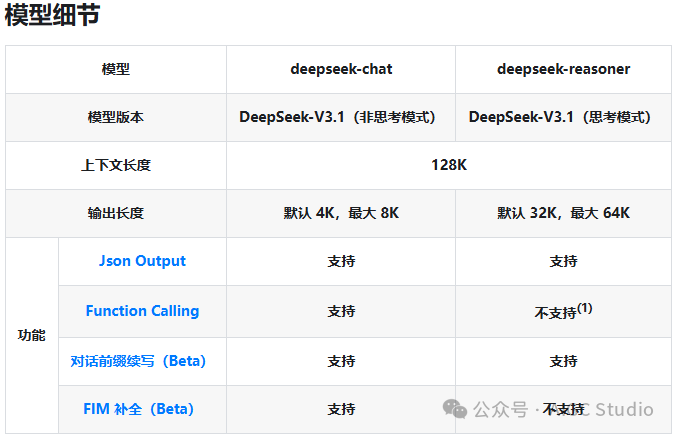The width and height of the screenshot is (675, 436).
Task: Open the 对话前缀续写 (Beta) link
Action: pyautogui.click(x=138, y=361)
